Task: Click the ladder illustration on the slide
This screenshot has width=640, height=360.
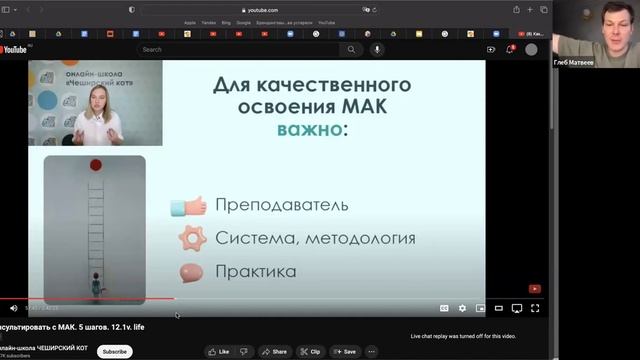Action: tap(95, 229)
